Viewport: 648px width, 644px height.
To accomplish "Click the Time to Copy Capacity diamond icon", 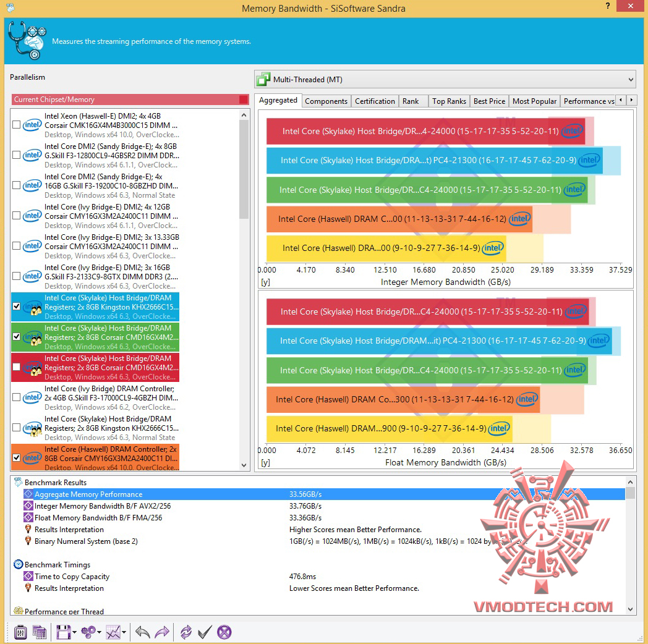I will [28, 576].
